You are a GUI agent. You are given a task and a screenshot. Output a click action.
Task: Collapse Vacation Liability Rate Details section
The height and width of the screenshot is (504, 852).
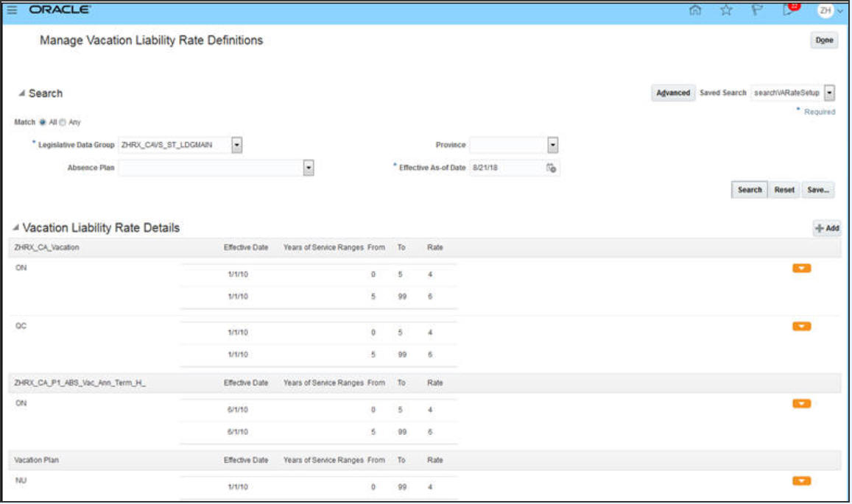tap(15, 227)
